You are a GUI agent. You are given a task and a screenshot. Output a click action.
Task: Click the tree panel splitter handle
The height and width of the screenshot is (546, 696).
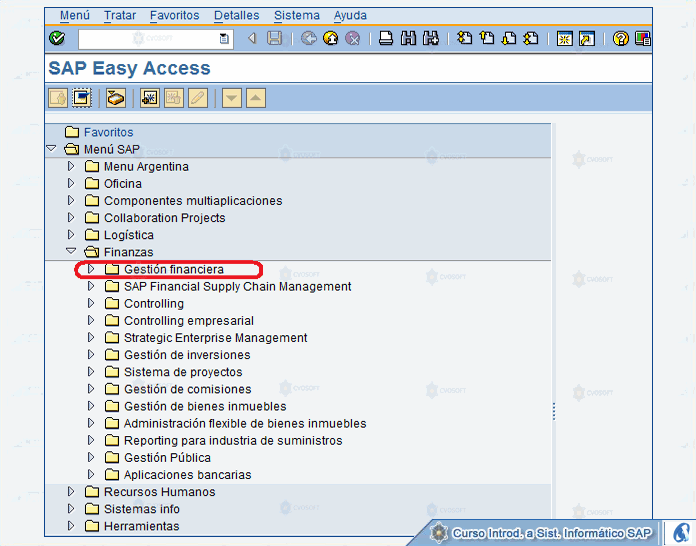554,411
